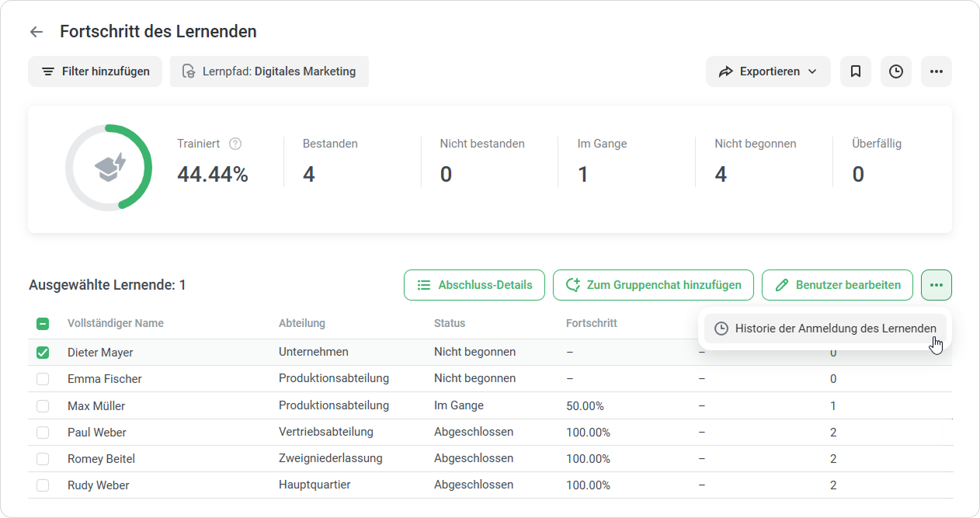Click the name Dieter Mayer

click(100, 353)
